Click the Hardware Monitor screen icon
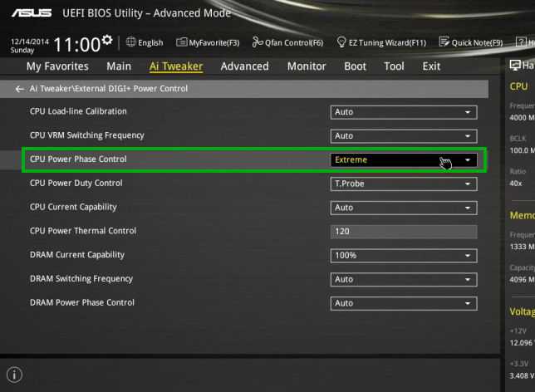The image size is (535, 392). tap(515, 65)
